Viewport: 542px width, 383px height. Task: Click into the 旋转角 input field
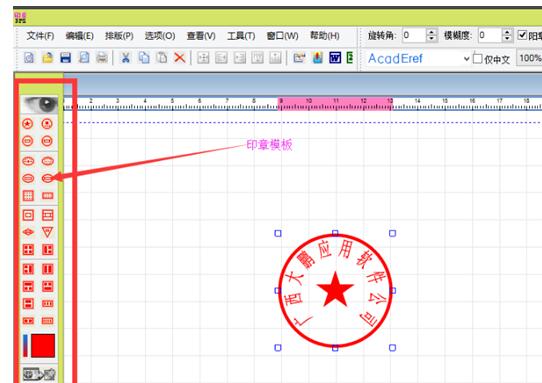pos(414,35)
